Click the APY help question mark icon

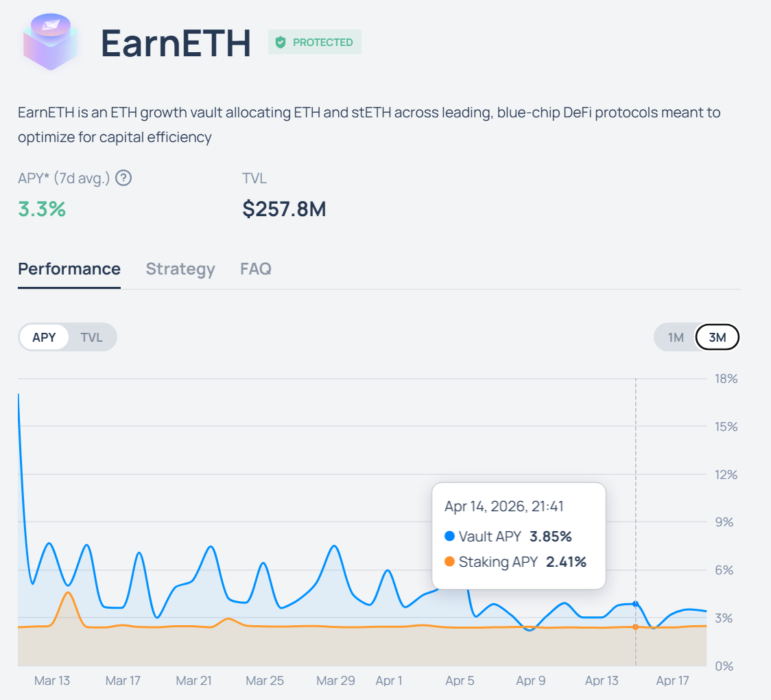tap(123, 178)
